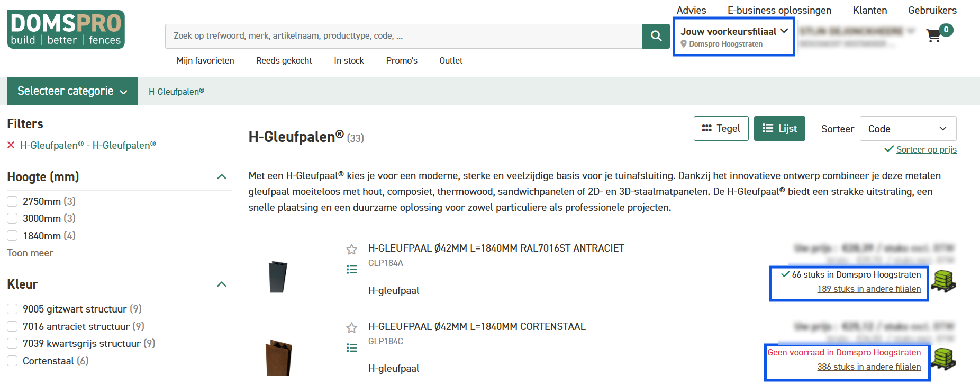Screen dimensions: 980x392
Task: Go to Mijn favorieten
Action: pos(205,60)
